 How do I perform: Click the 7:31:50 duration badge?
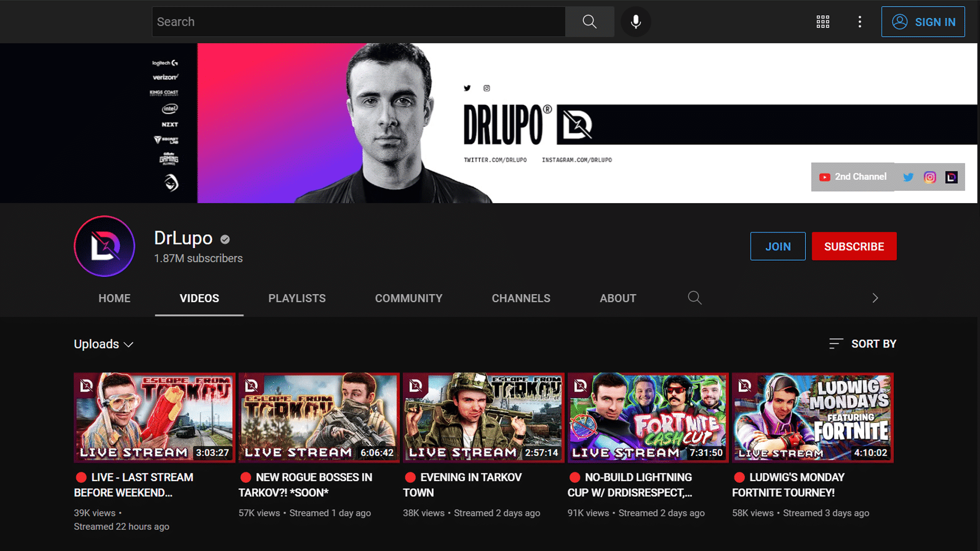(x=706, y=453)
